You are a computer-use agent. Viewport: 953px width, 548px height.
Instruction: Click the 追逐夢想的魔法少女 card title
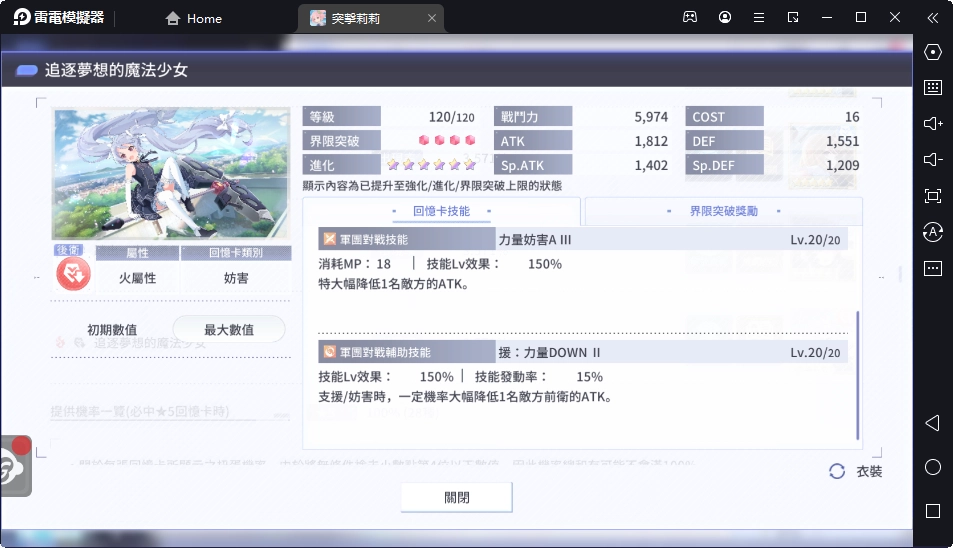coord(116,70)
